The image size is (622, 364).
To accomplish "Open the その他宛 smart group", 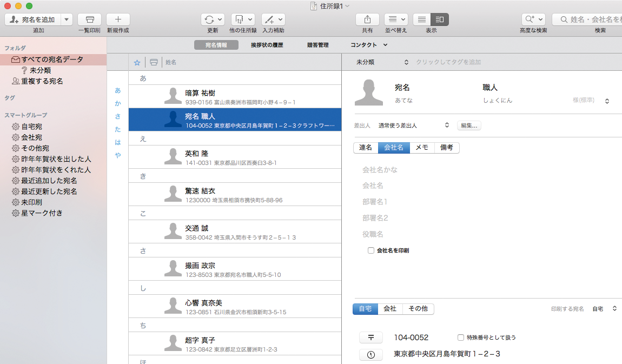I will (35, 148).
